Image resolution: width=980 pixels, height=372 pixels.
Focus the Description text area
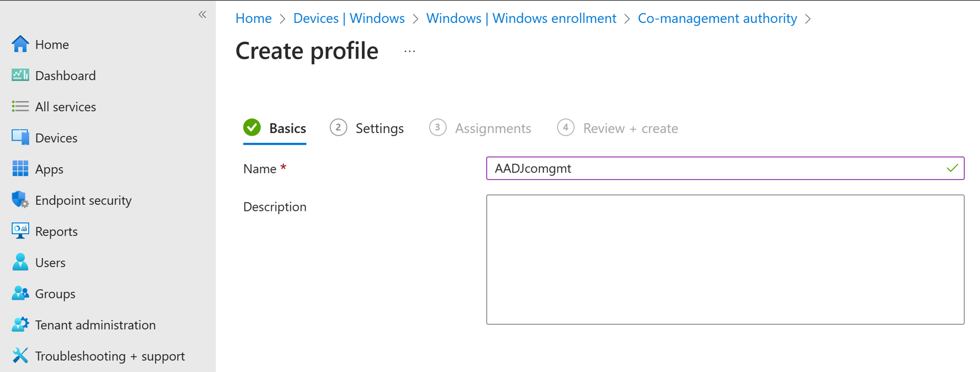tap(725, 259)
